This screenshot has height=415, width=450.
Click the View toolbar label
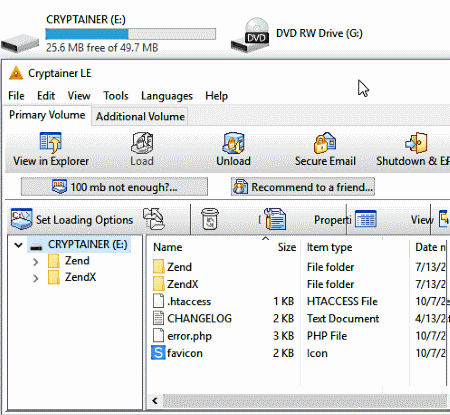click(422, 220)
